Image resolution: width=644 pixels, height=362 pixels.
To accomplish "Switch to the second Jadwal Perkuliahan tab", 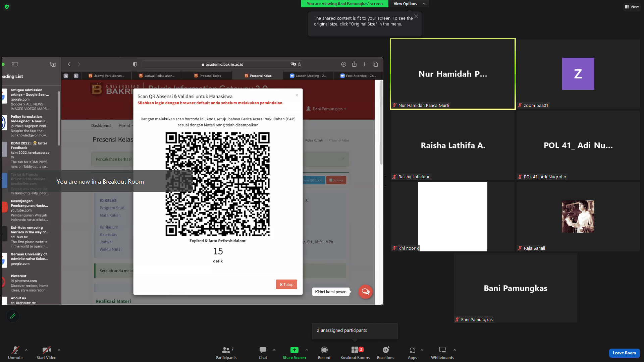I will point(157,76).
